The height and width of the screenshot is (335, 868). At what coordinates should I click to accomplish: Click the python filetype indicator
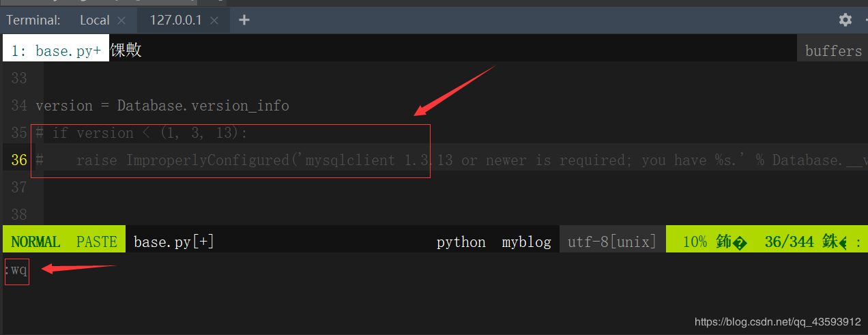461,242
